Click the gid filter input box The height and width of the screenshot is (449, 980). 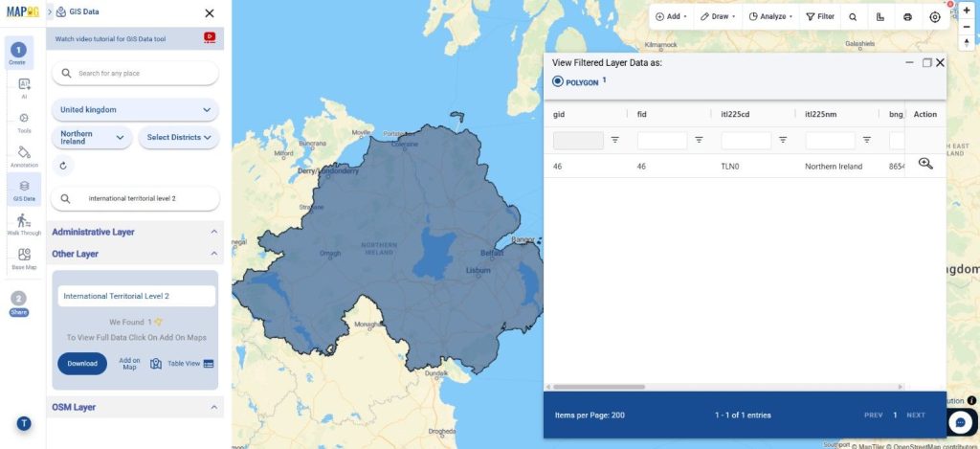coord(578,140)
